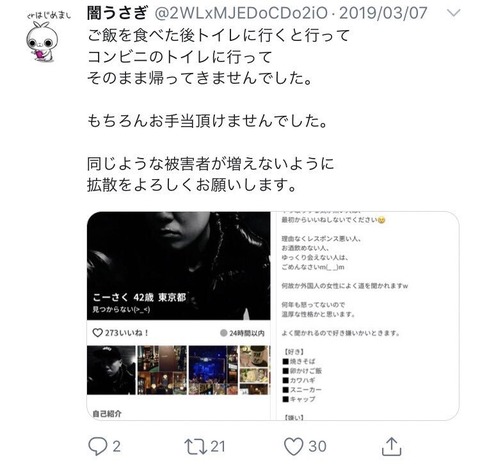Open the thumbnail of man wearing a cap

(x=111, y=370)
